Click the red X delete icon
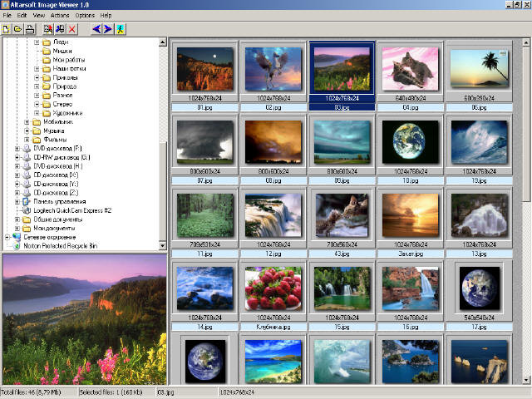Image resolution: width=532 pixels, height=399 pixels. point(72,29)
